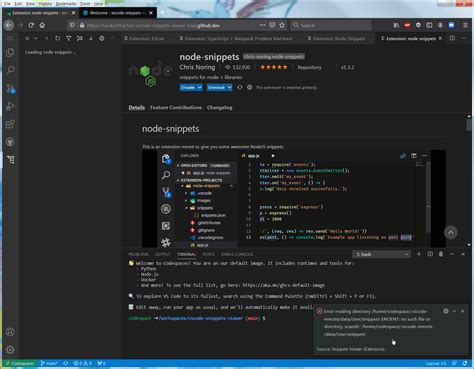Viewport: 474px width, 369px height.
Task: Open the Bookmarks menu in Firefox menu bar
Action: 66,4
